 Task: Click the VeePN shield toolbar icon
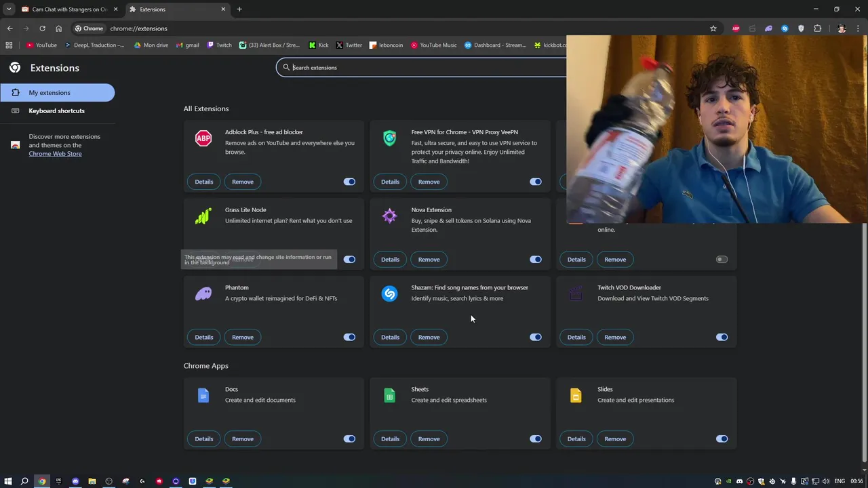pyautogui.click(x=801, y=28)
